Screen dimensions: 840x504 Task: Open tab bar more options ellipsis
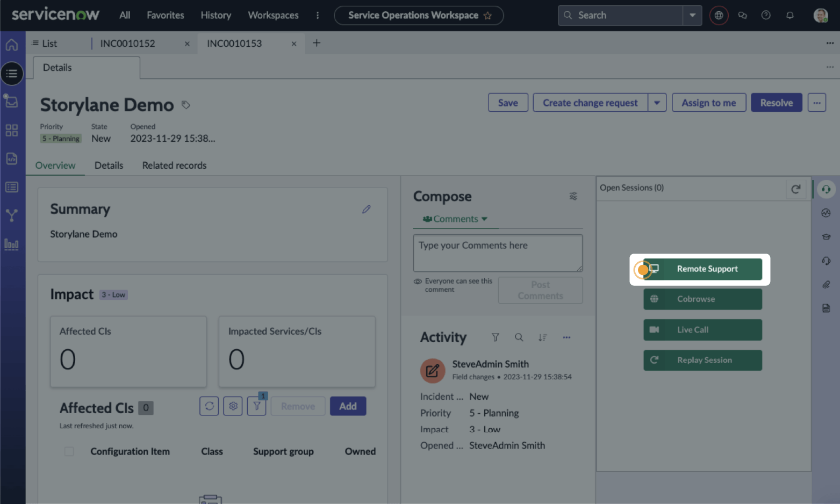pyautogui.click(x=830, y=43)
